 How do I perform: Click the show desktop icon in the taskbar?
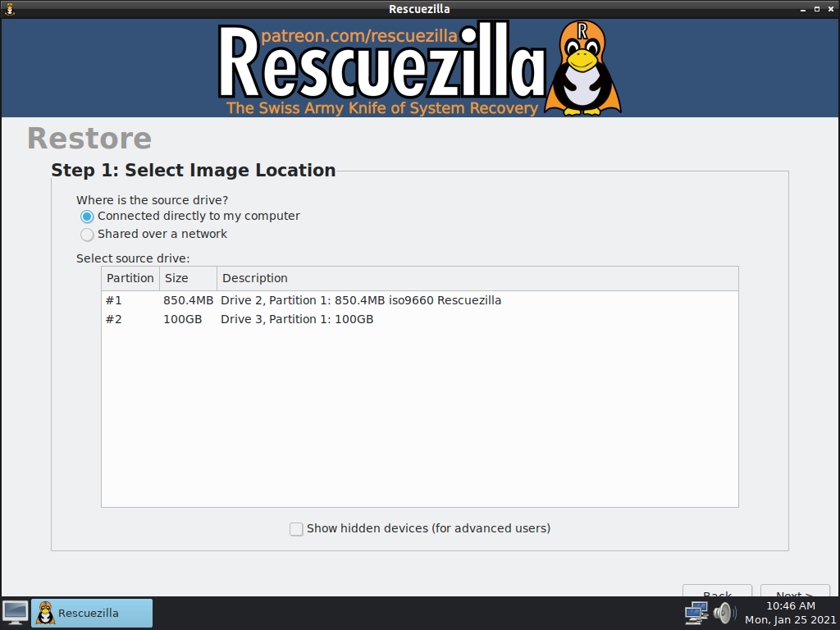(x=16, y=613)
